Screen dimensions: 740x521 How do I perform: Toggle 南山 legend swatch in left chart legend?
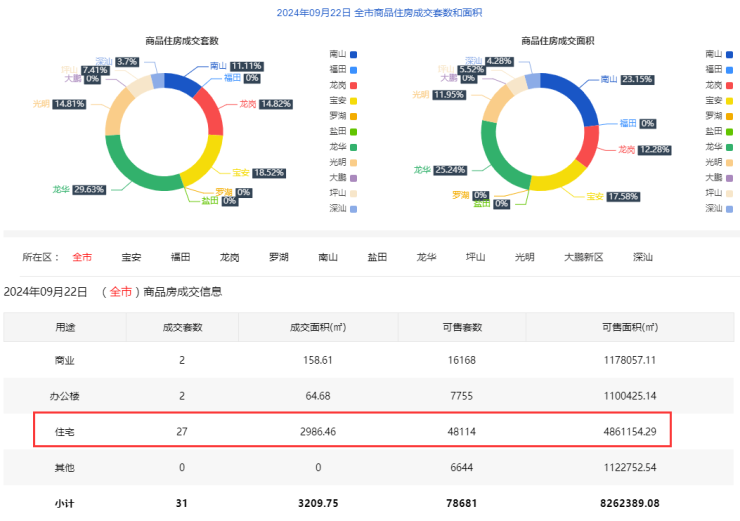[x=352, y=54]
